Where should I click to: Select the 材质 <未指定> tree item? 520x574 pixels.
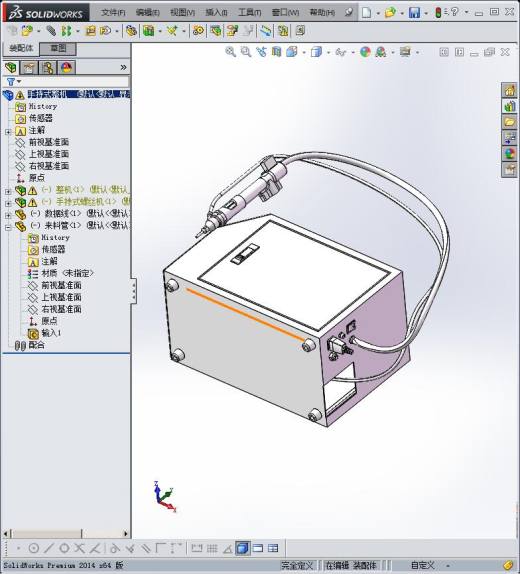click(67, 273)
